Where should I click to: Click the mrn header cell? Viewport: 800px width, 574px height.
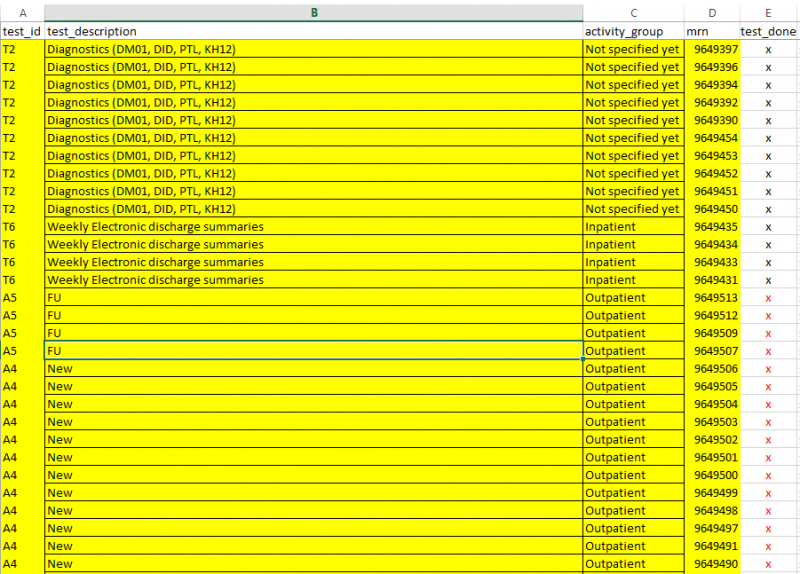tap(712, 31)
